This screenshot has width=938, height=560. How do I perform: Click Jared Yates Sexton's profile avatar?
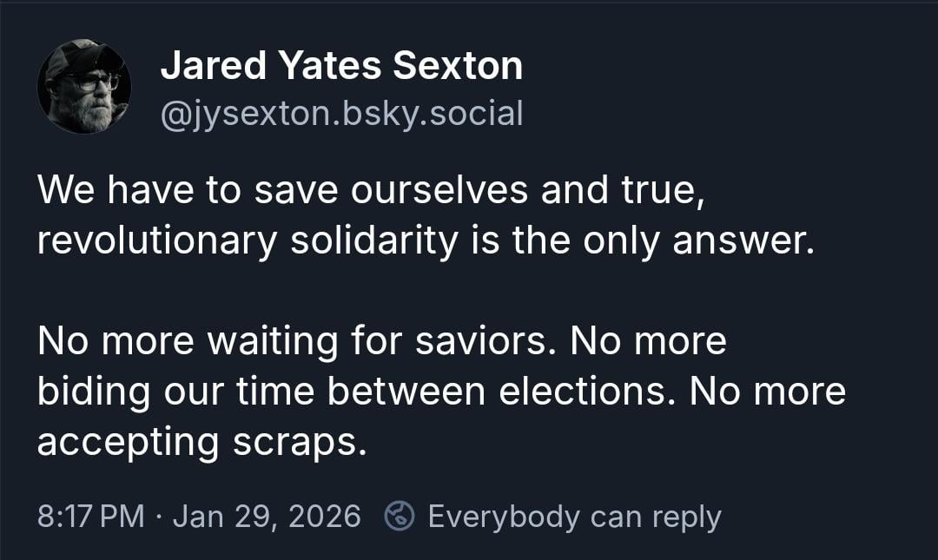[x=84, y=86]
